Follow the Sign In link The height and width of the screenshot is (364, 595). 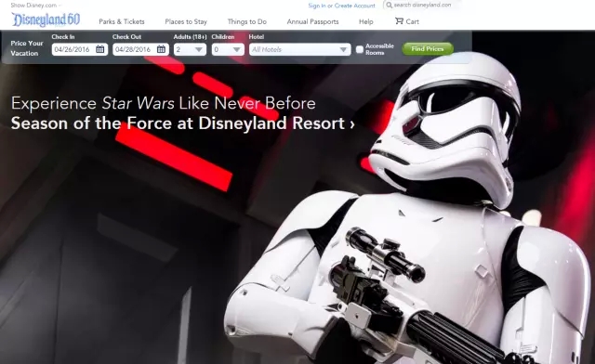pos(317,6)
